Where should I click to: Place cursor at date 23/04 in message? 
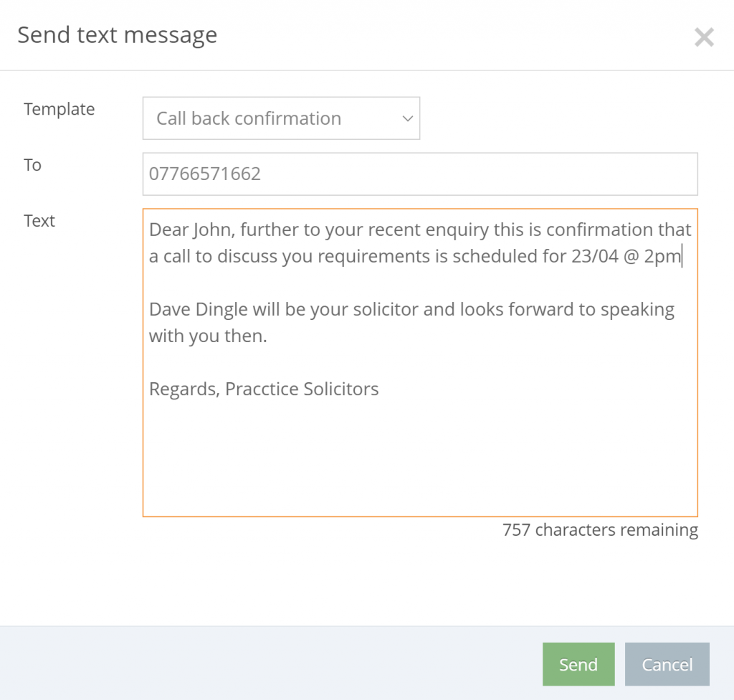pos(595,256)
